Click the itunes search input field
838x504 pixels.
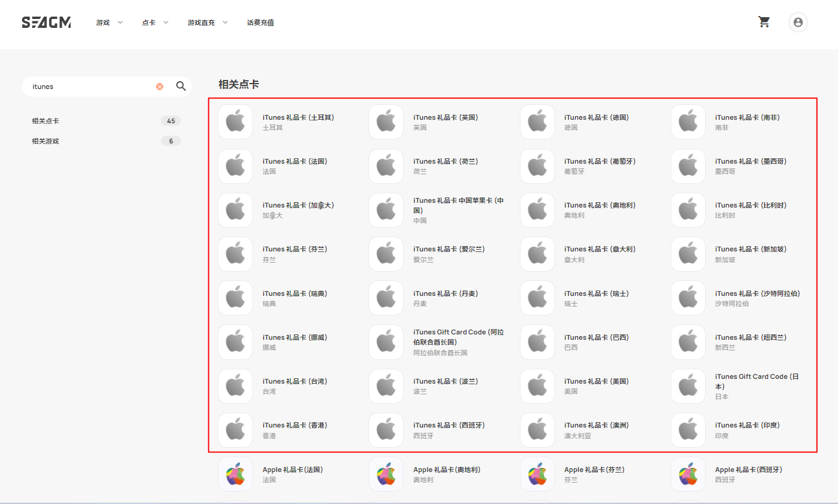92,87
